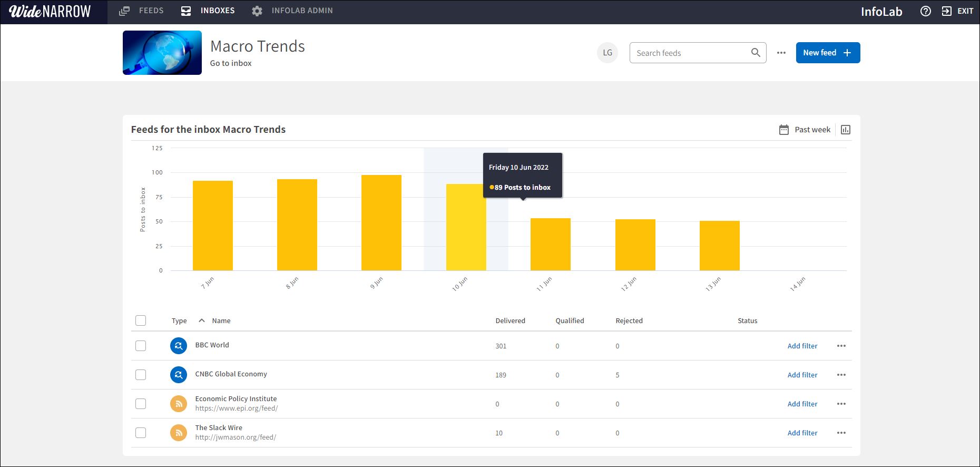Select the CNBC Global Economy checkbox

tap(141, 375)
